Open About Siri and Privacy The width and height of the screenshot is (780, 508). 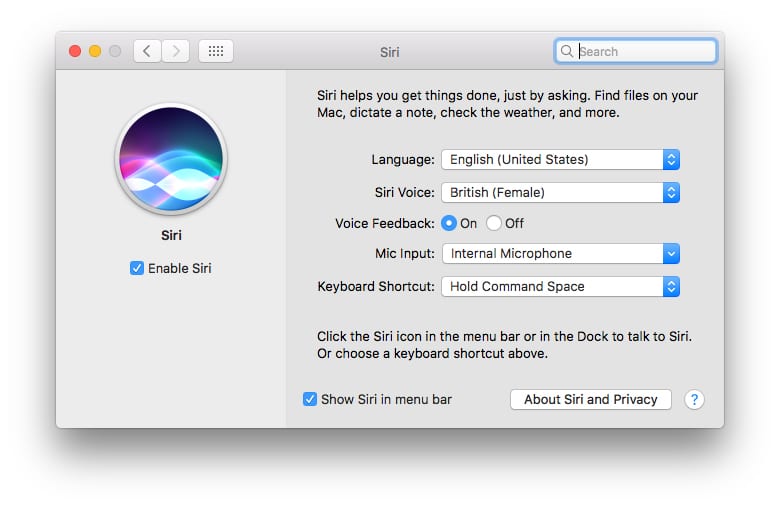(590, 399)
